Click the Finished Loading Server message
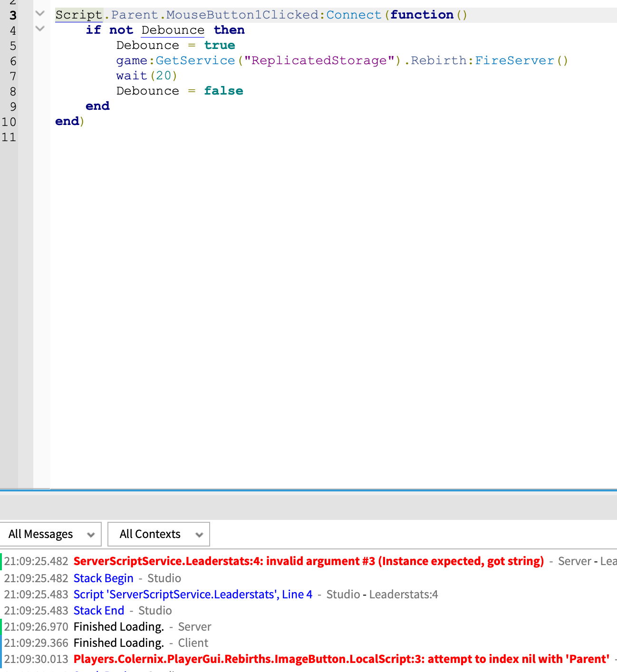 point(118,626)
